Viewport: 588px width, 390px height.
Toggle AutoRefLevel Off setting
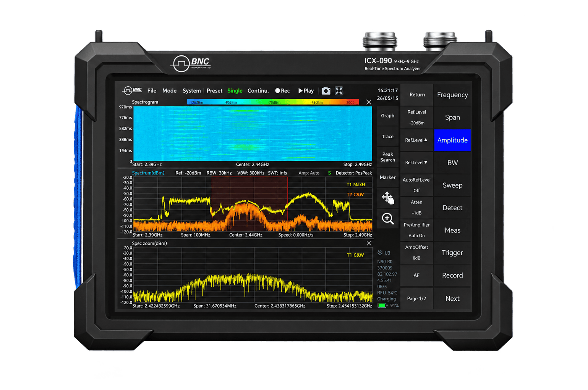[416, 185]
